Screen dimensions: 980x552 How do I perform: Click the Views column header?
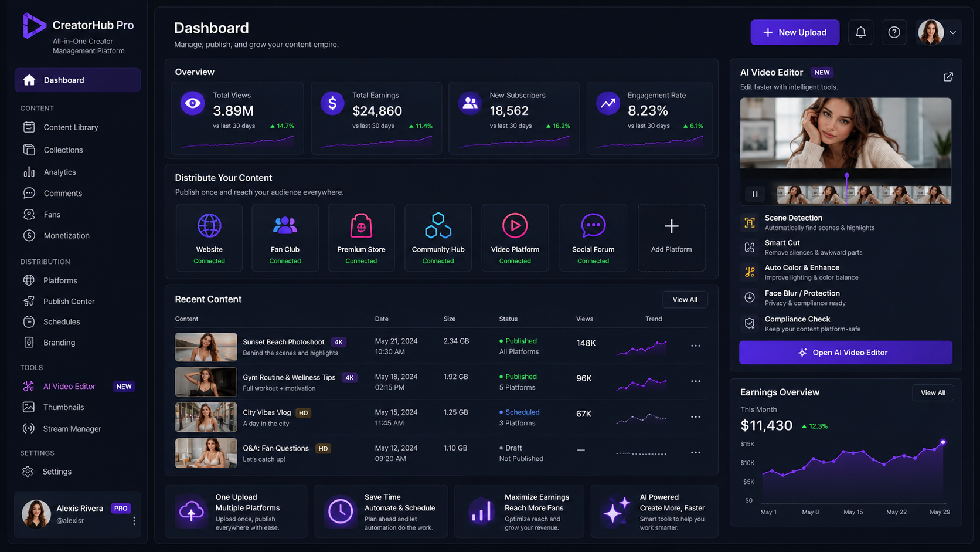(x=584, y=319)
